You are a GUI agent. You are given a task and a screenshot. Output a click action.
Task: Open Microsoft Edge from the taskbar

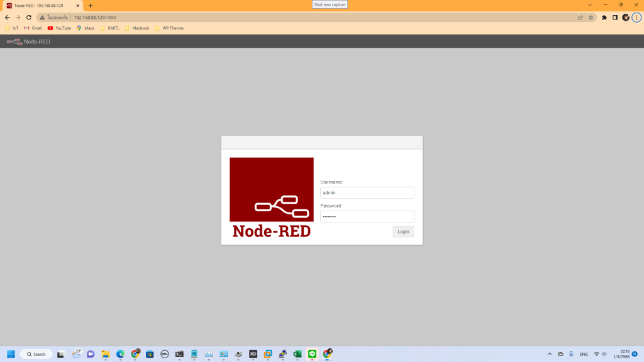[119, 354]
